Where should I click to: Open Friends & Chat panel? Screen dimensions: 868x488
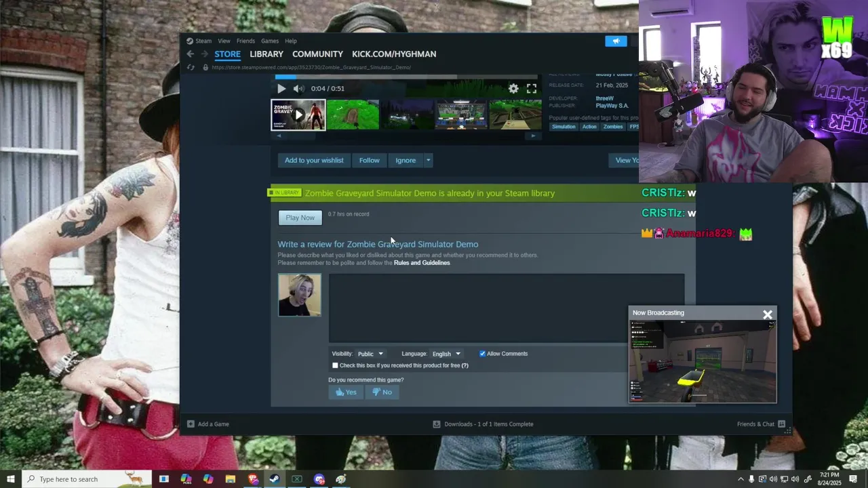pos(761,424)
